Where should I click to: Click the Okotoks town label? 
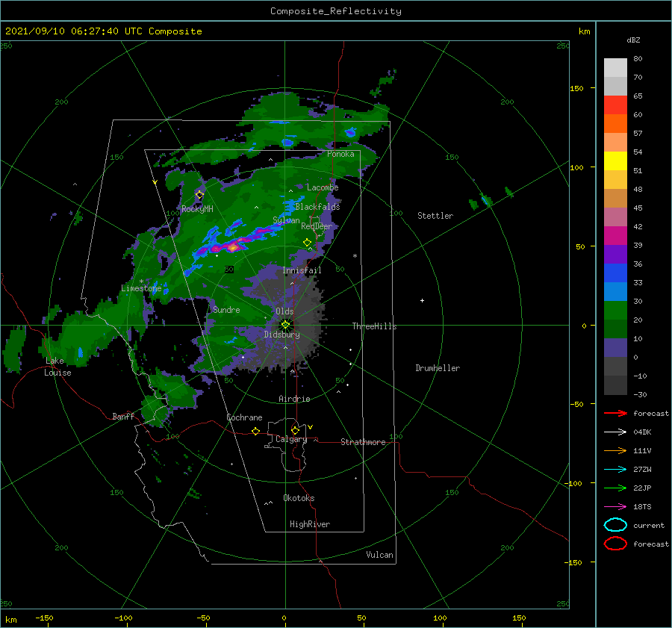pos(299,498)
